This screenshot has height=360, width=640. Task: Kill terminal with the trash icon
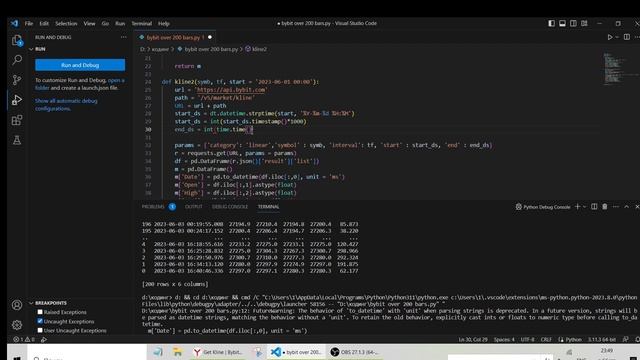(605, 207)
